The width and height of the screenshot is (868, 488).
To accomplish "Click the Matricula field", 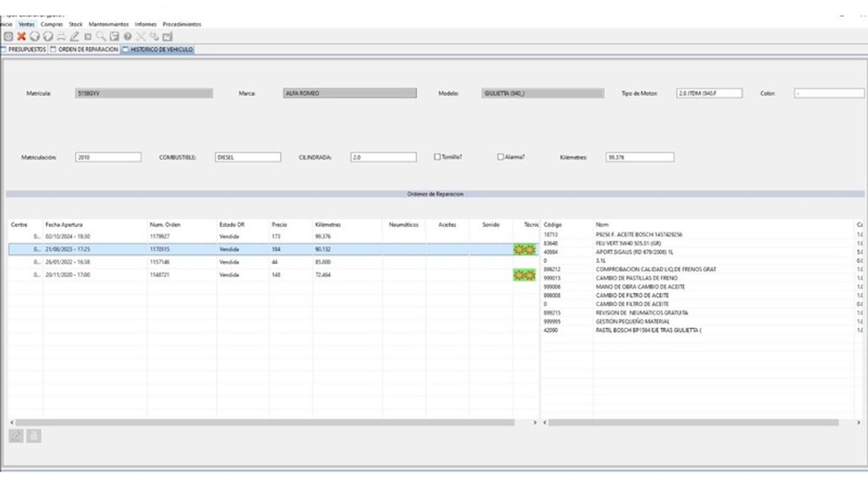I will (x=144, y=93).
